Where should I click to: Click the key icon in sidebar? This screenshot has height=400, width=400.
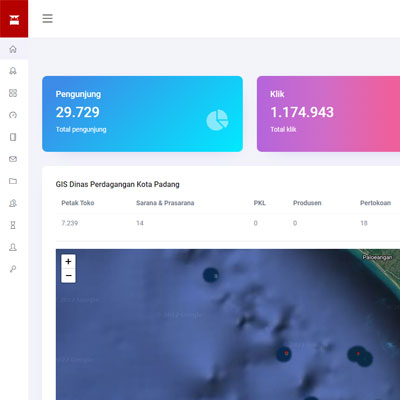(x=13, y=269)
